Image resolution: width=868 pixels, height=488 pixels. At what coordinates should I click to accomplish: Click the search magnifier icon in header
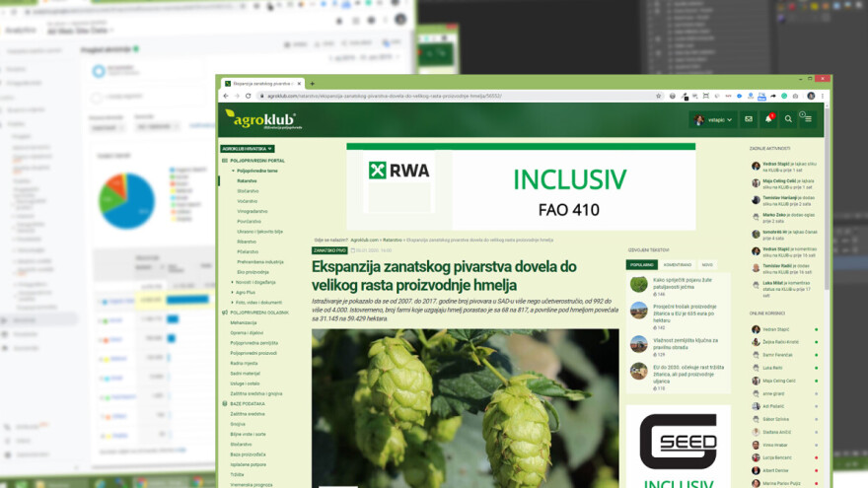(x=788, y=119)
